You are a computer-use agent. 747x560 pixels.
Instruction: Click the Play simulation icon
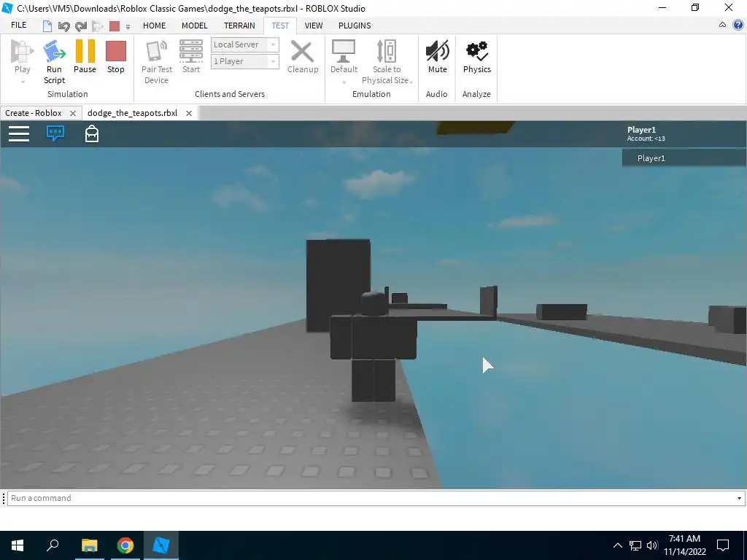23,52
